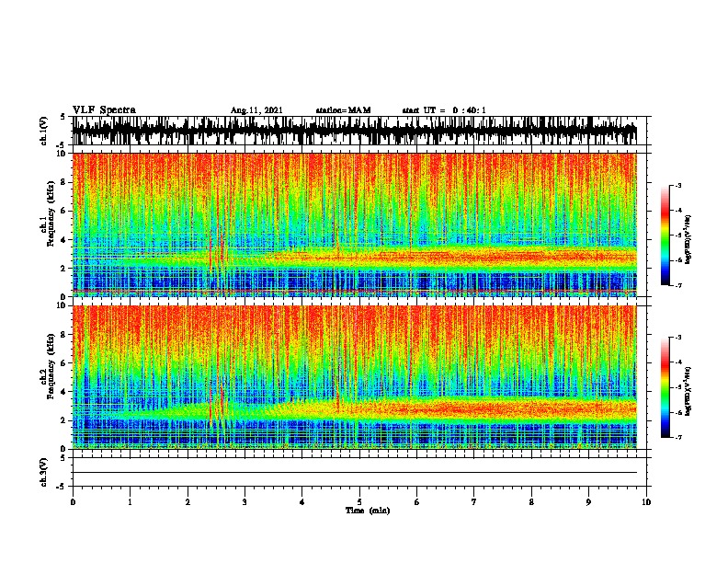Click the "-3" label on ch.1 color bar
This screenshot has width=728, height=563.
pyautogui.click(x=677, y=186)
